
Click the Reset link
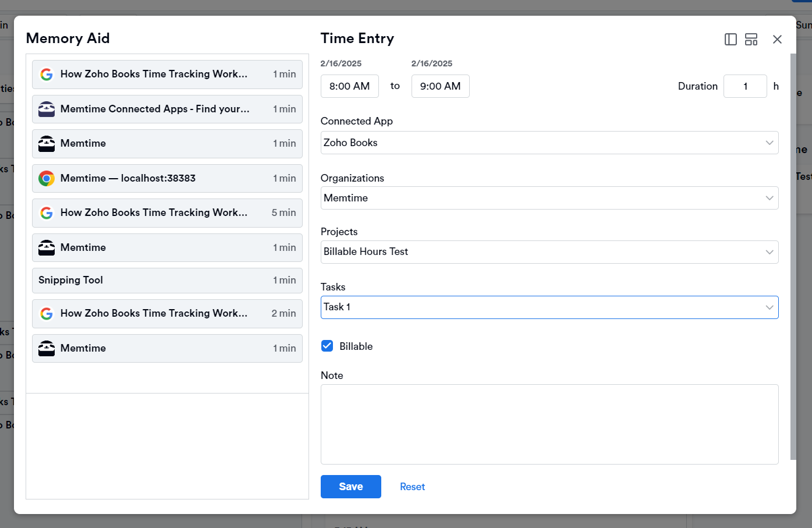(x=412, y=487)
